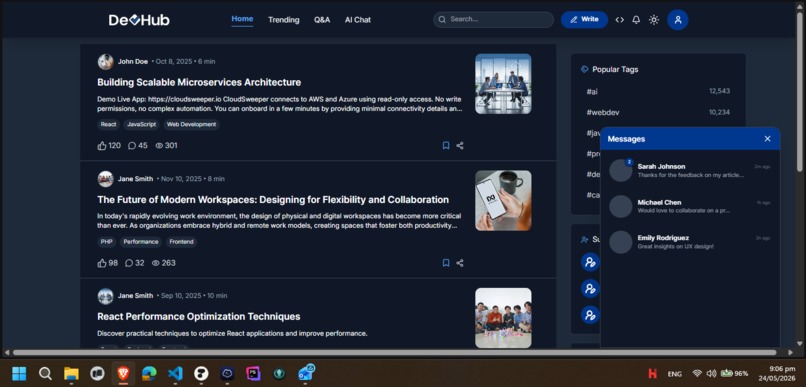This screenshot has width=806, height=387.
Task: Open Jane Smith's avatar on Workspaces article
Action: point(105,179)
